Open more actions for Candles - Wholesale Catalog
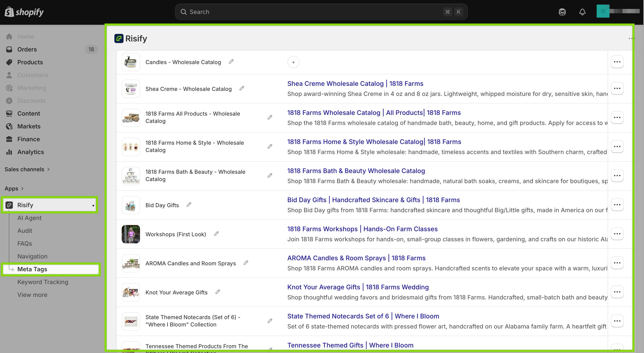The height and width of the screenshot is (353, 644). click(x=617, y=62)
